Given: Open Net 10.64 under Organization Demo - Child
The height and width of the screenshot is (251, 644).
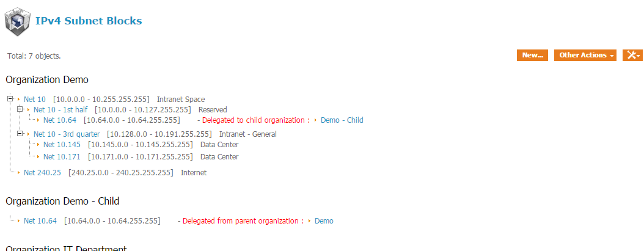Looking at the screenshot, I should coord(40,221).
